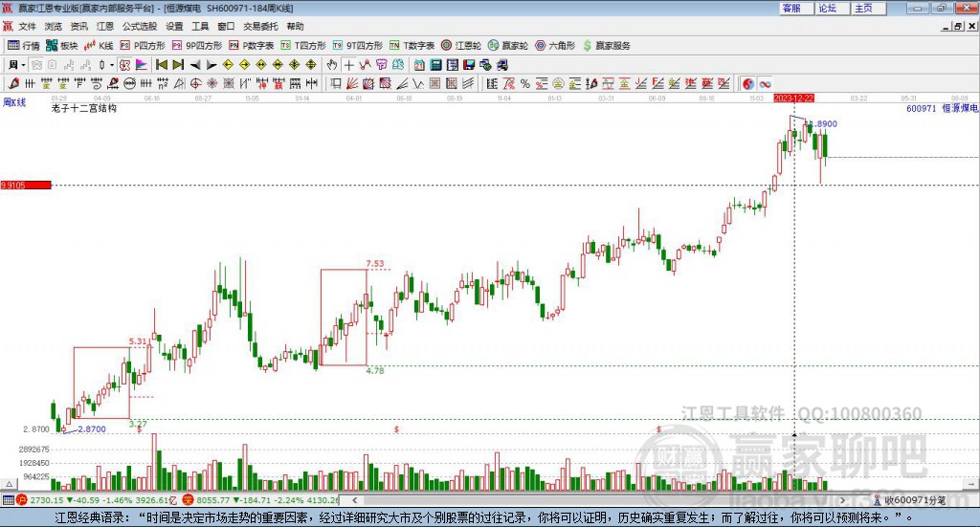The width and height of the screenshot is (980, 527).
Task: Click the black right arrow icon
Action: (212, 65)
